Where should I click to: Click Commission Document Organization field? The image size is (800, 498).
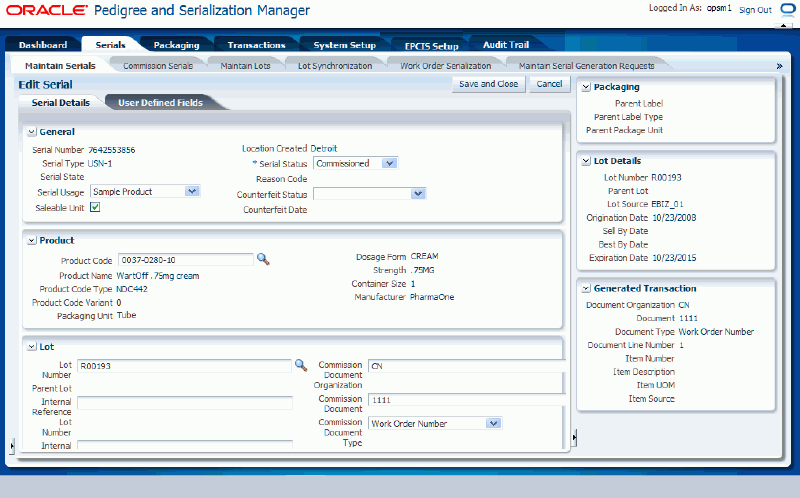point(467,366)
